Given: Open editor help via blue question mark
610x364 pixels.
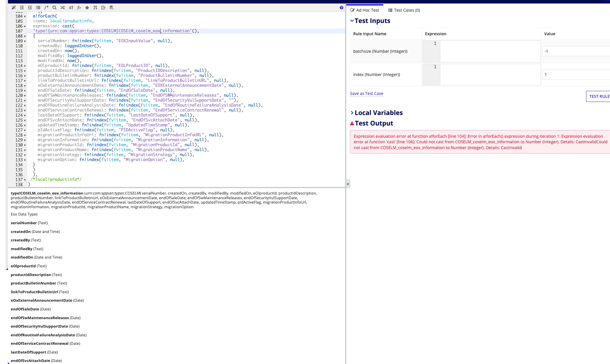Looking at the screenshot, I should 341,8.
